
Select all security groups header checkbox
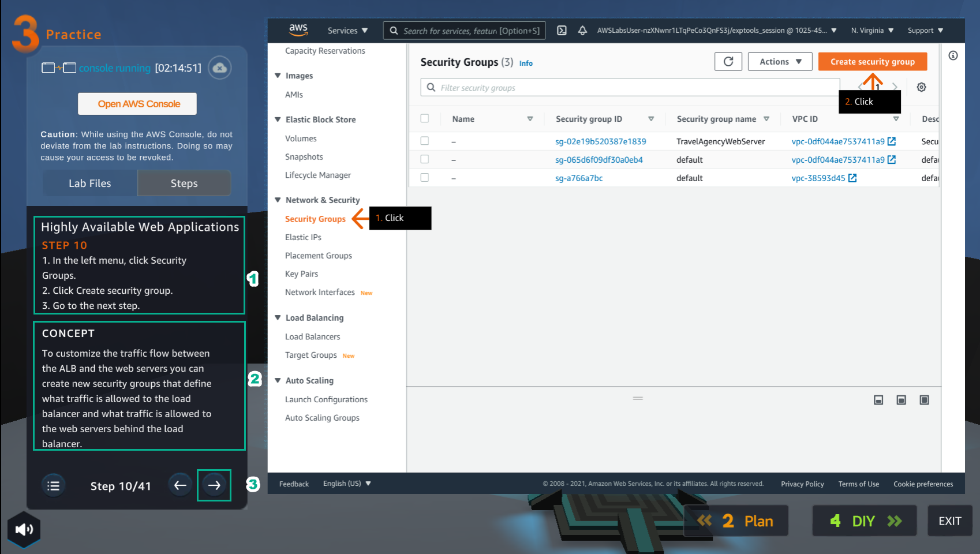tap(425, 118)
